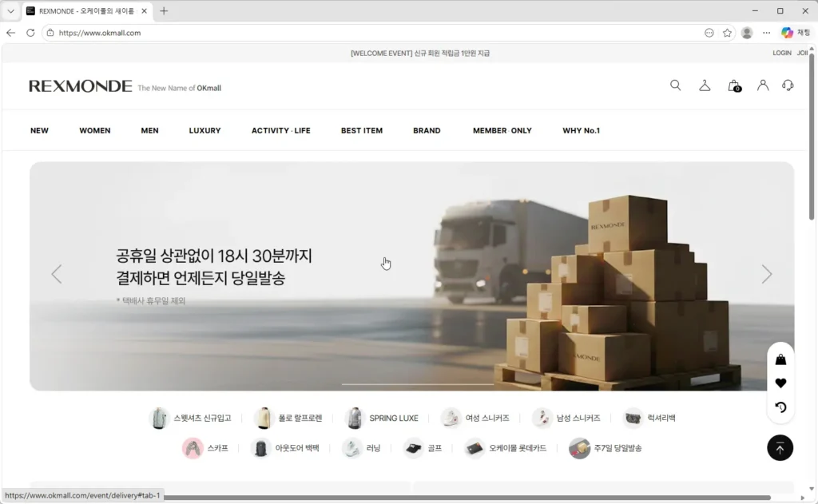Open the browser tab list chevron

(10, 11)
